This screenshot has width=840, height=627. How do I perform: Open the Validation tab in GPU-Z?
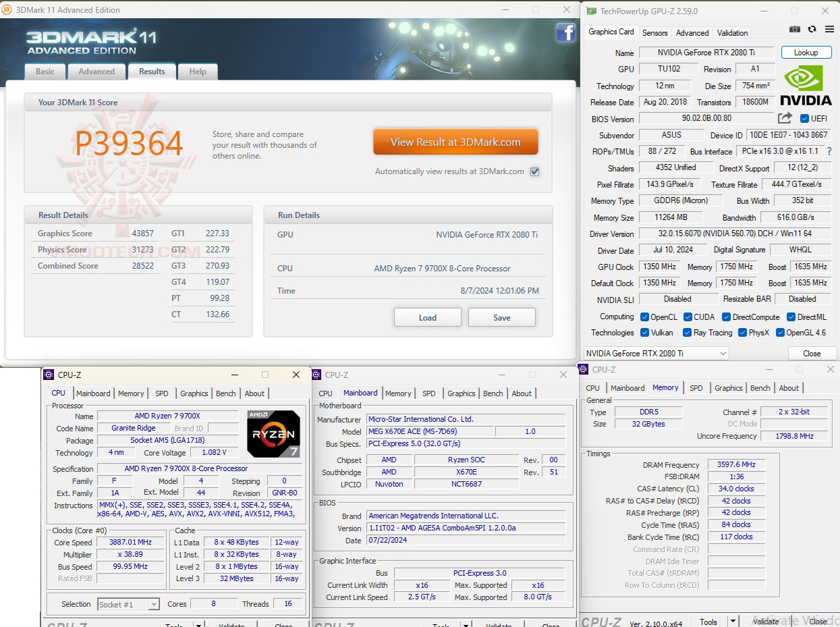(x=732, y=32)
